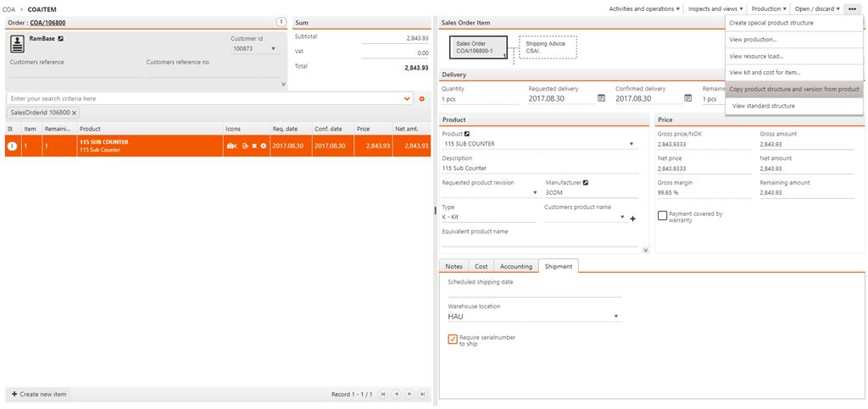
Task: Click the order status info icon in Order header
Action: pyautogui.click(x=281, y=22)
